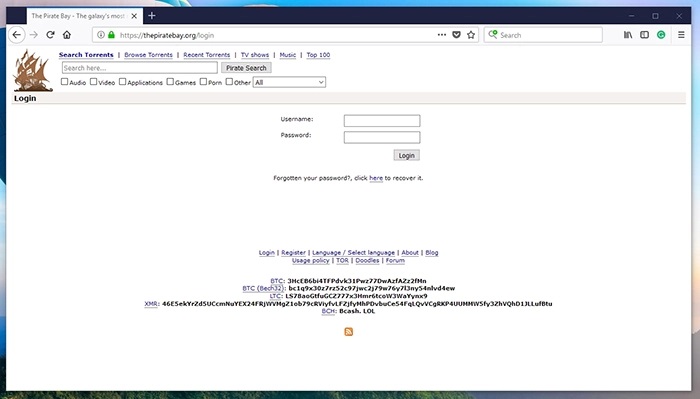Image resolution: width=700 pixels, height=399 pixels.
Task: Open the Library icon in toolbar
Action: [x=628, y=35]
